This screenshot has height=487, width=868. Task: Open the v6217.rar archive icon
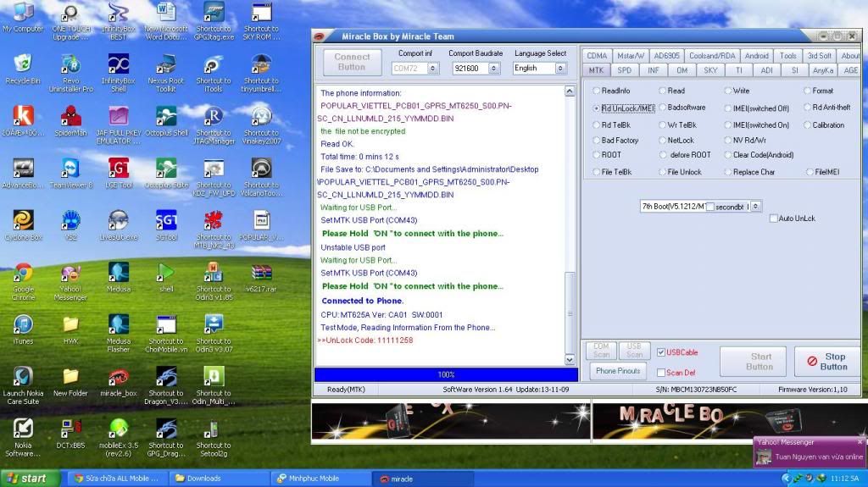(261, 278)
